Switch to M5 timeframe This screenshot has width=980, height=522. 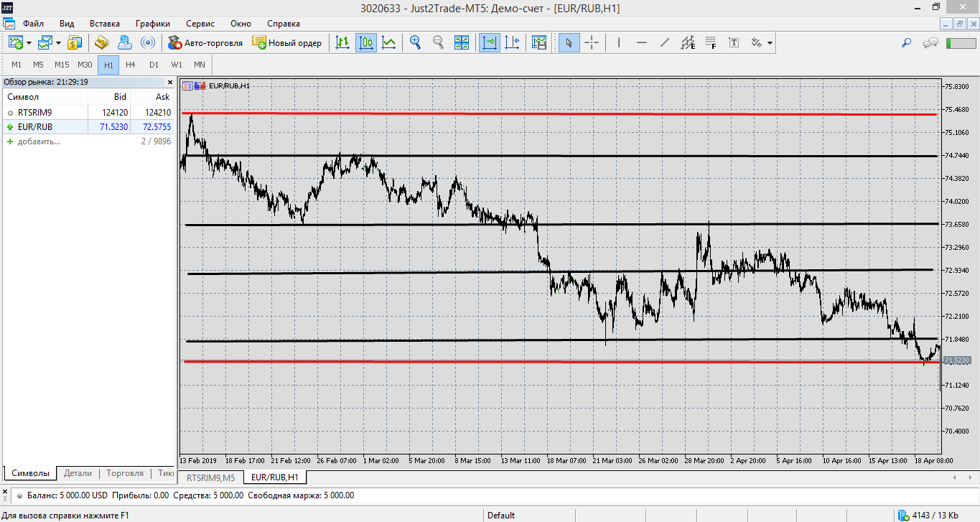(x=38, y=65)
